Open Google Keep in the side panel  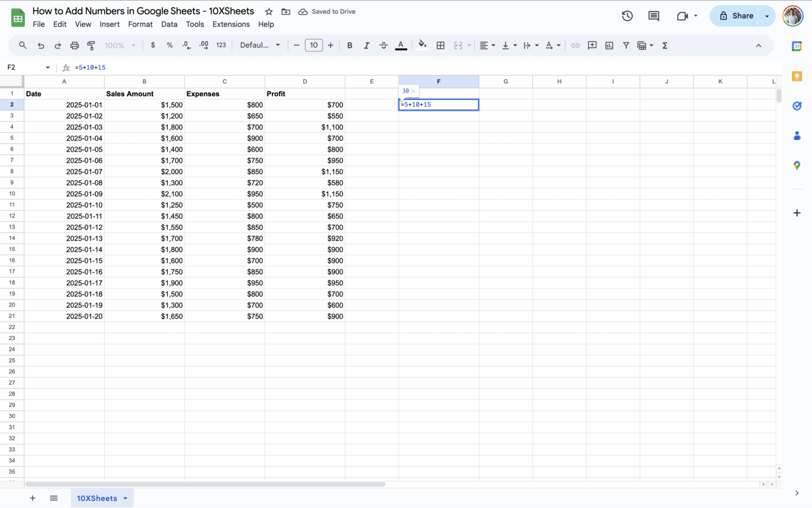[797, 76]
